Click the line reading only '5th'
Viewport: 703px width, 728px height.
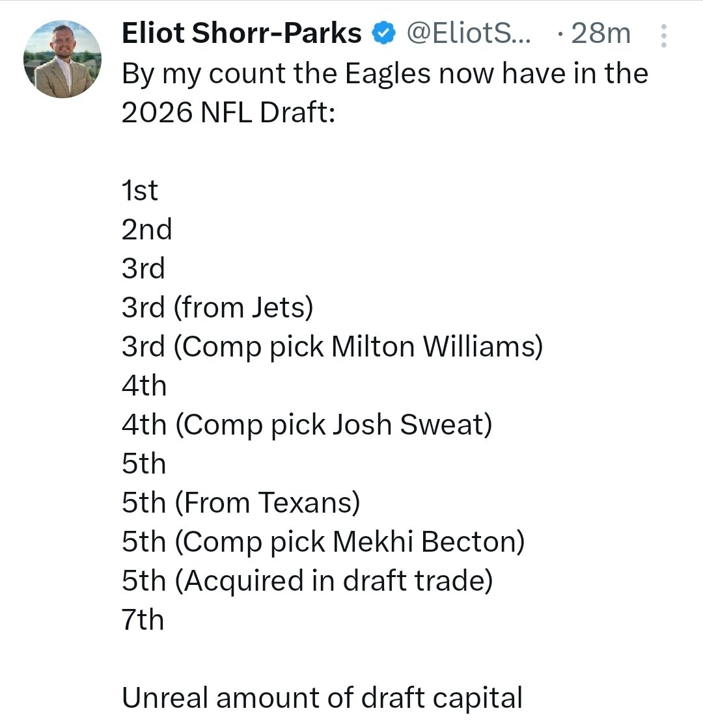pyautogui.click(x=144, y=463)
